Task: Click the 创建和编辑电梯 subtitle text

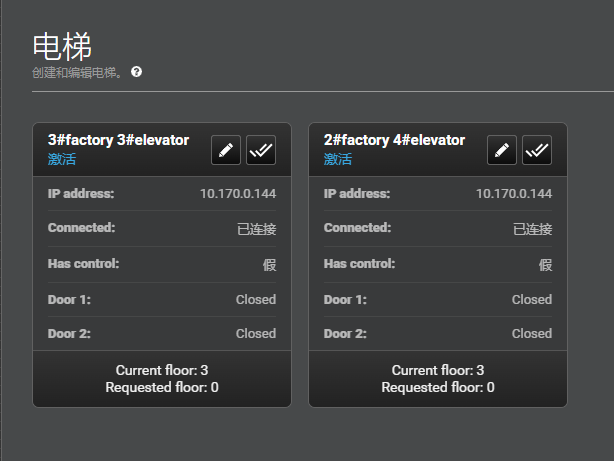Action: (77, 72)
